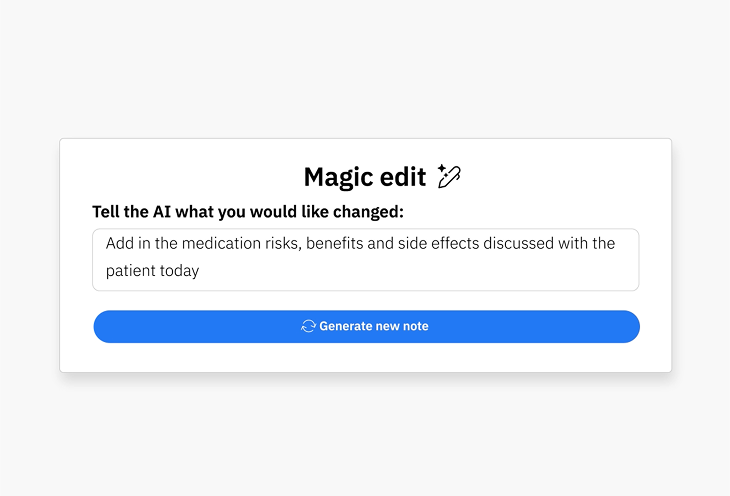Click the word 'risks' in the text box
This screenshot has width=730, height=496.
tap(283, 243)
